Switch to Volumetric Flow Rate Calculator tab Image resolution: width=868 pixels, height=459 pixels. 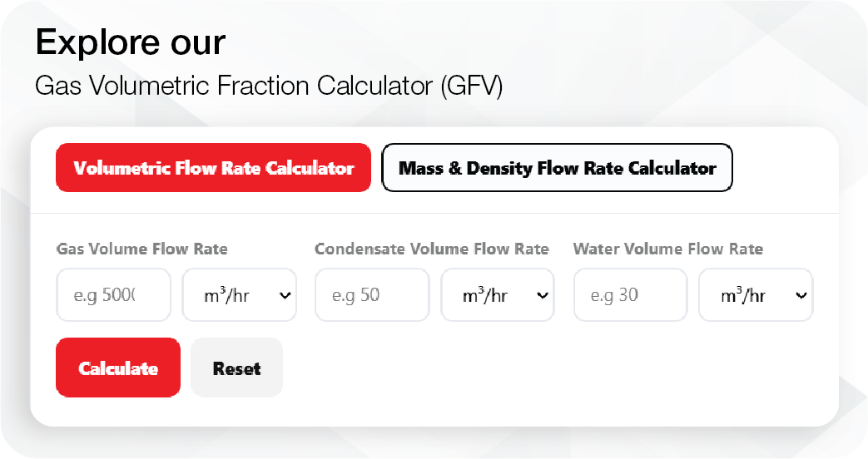[213, 168]
